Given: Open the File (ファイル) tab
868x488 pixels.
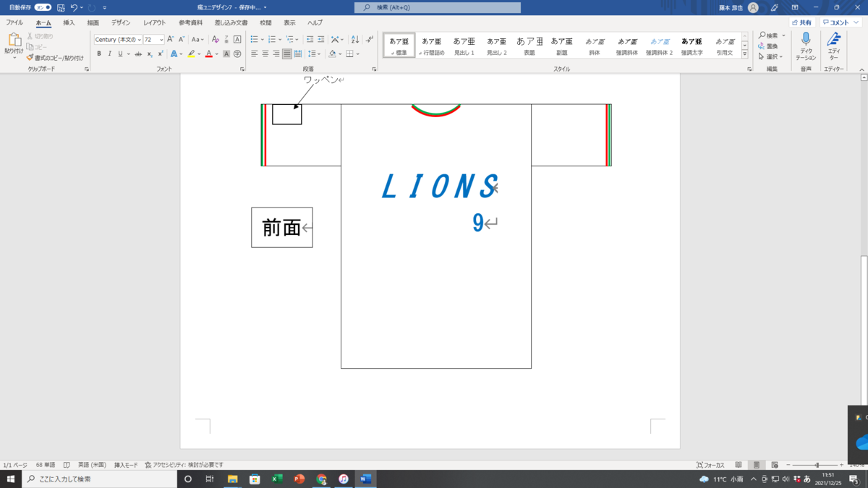Looking at the screenshot, I should [14, 22].
